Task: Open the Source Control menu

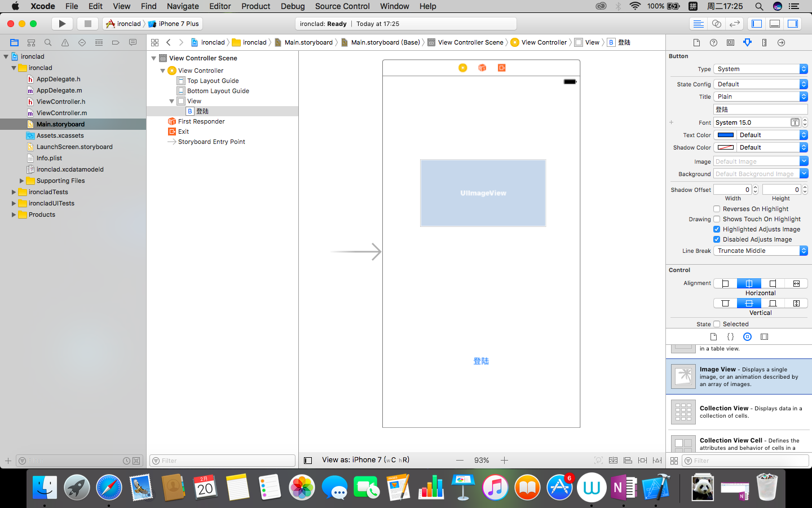Action: click(342, 6)
